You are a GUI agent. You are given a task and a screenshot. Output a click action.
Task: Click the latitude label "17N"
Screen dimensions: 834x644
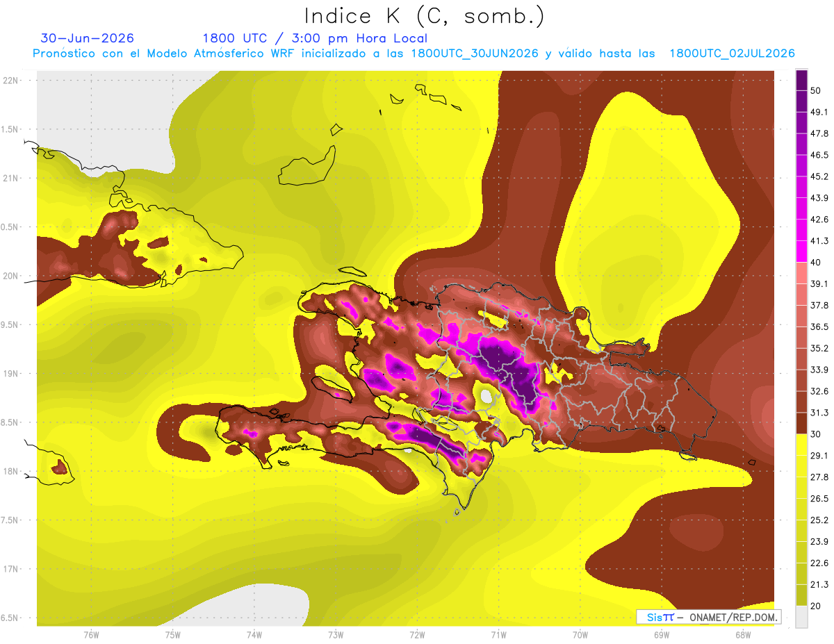pos(10,569)
